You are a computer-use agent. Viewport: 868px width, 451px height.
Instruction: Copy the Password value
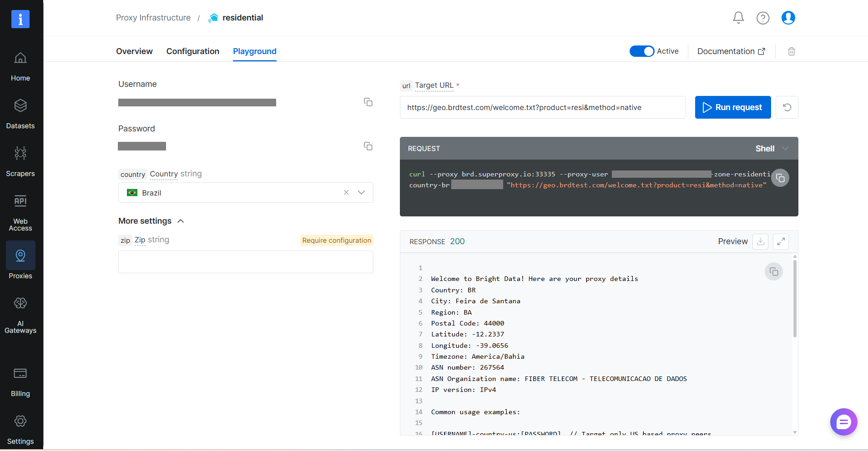click(x=368, y=146)
